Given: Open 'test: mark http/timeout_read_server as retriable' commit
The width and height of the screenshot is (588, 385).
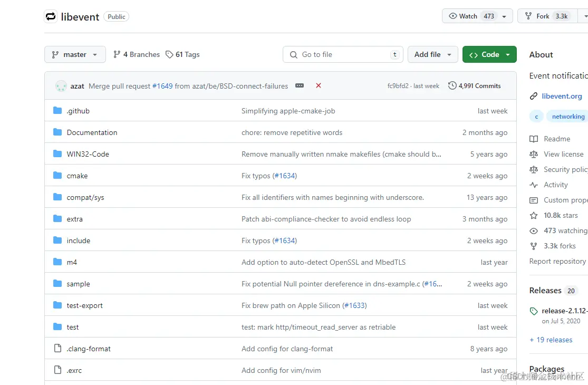Looking at the screenshot, I should point(319,328).
